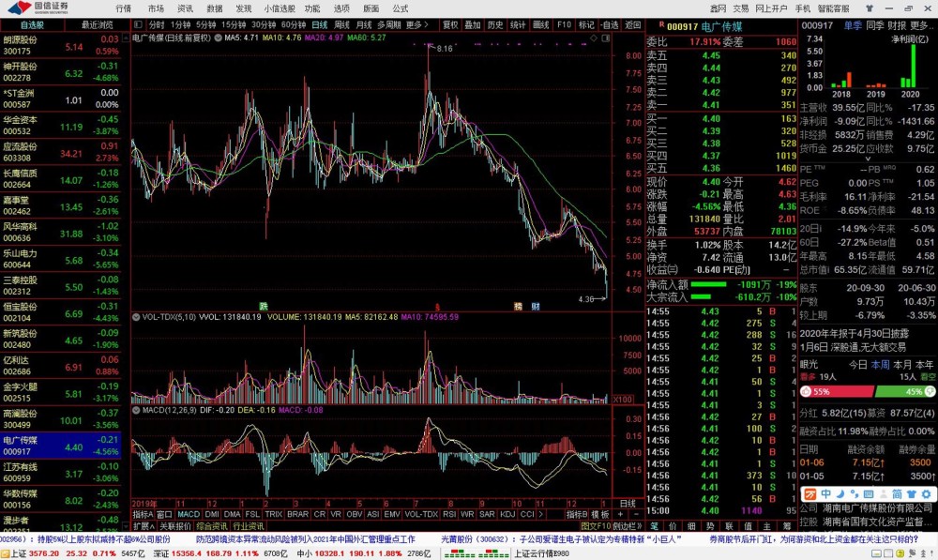Click the up arrow beside the chart title
The height and width of the screenshot is (560, 938).
pos(126,38)
